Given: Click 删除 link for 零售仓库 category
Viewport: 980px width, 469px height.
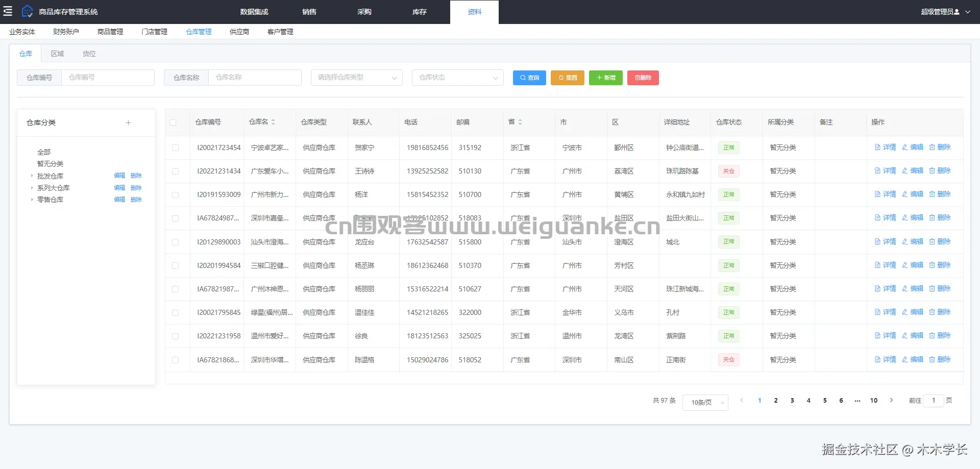Looking at the screenshot, I should (x=136, y=200).
